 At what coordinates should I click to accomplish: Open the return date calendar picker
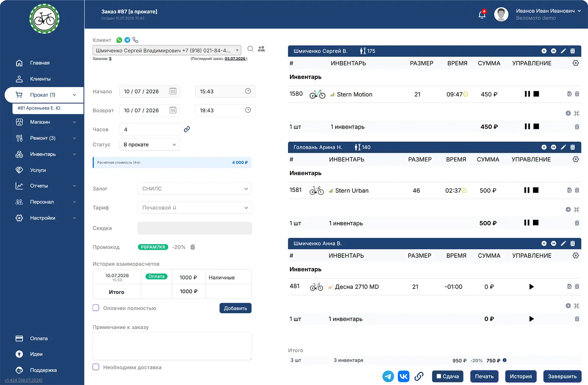pyautogui.click(x=173, y=110)
